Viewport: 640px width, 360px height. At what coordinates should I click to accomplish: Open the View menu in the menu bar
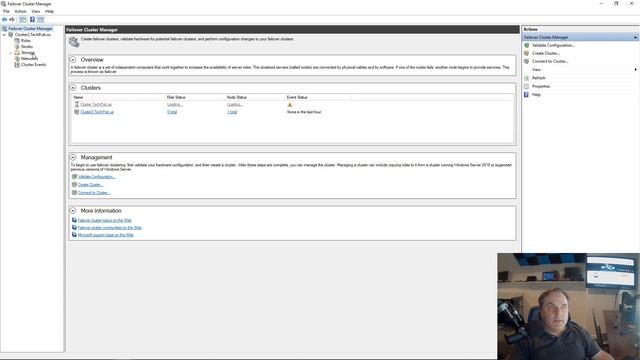36,11
